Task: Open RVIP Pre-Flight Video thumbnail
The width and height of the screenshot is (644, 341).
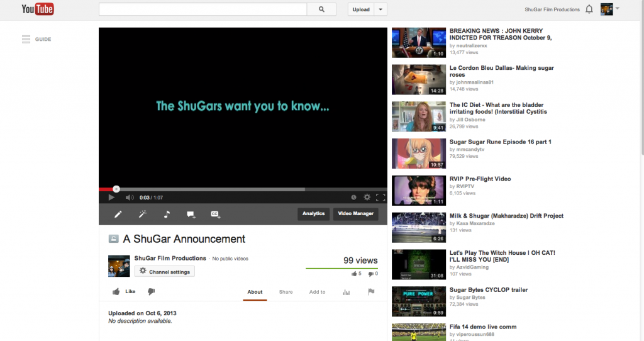Action: point(418,191)
